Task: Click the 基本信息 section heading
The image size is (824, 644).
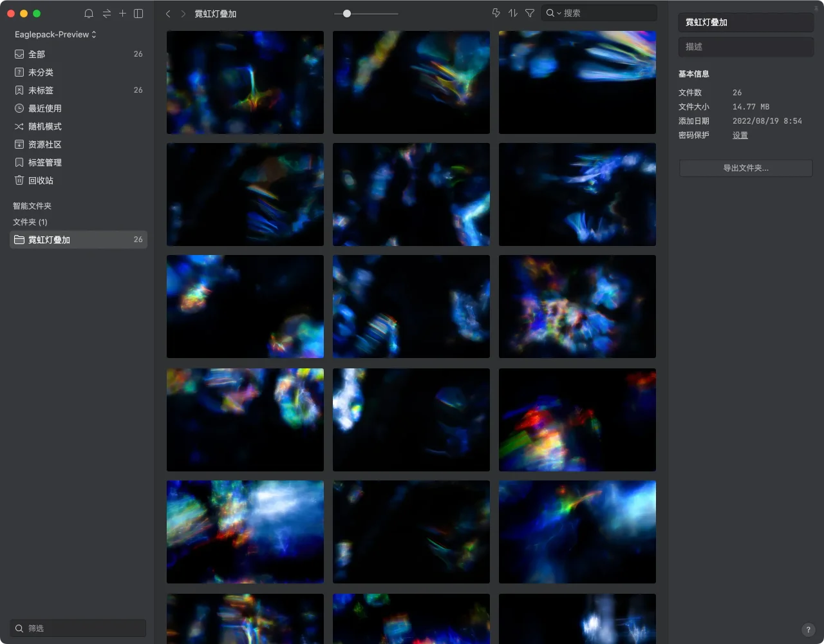Action: click(694, 74)
